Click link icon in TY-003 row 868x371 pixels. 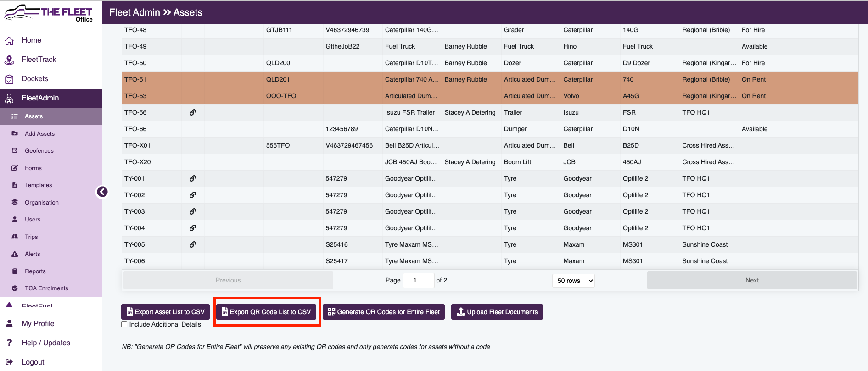coord(193,211)
